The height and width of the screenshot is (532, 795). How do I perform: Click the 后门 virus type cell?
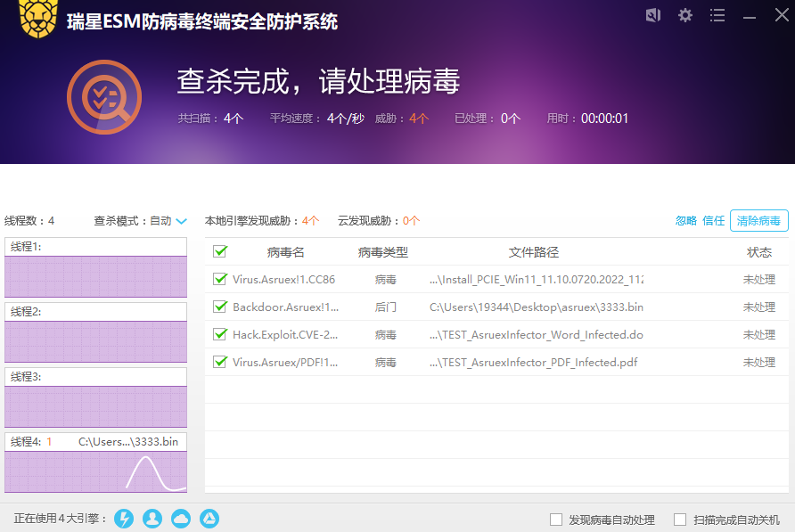pos(385,307)
